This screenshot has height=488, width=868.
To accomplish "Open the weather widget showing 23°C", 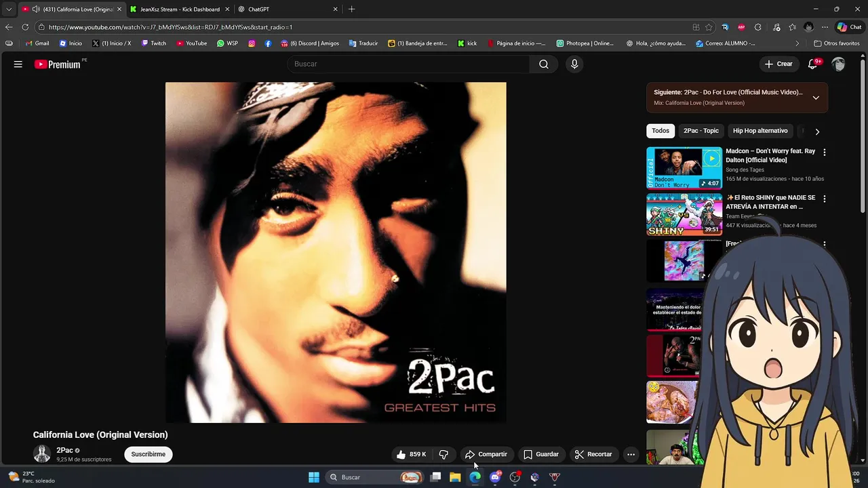I will (31, 477).
